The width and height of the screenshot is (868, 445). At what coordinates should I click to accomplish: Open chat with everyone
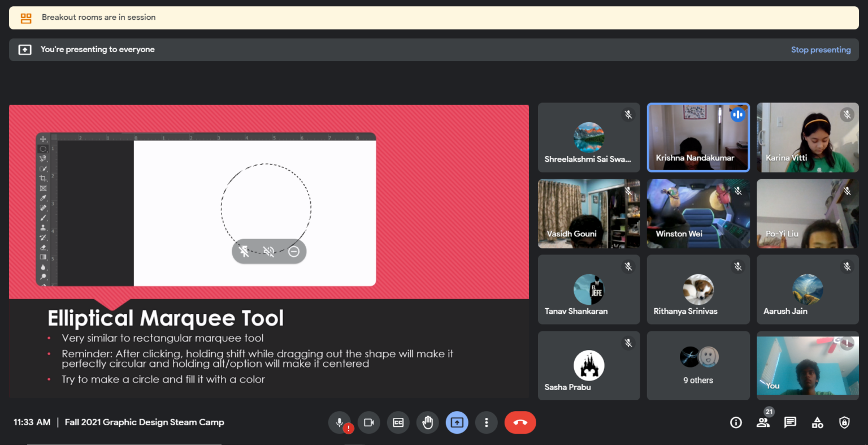[790, 422]
